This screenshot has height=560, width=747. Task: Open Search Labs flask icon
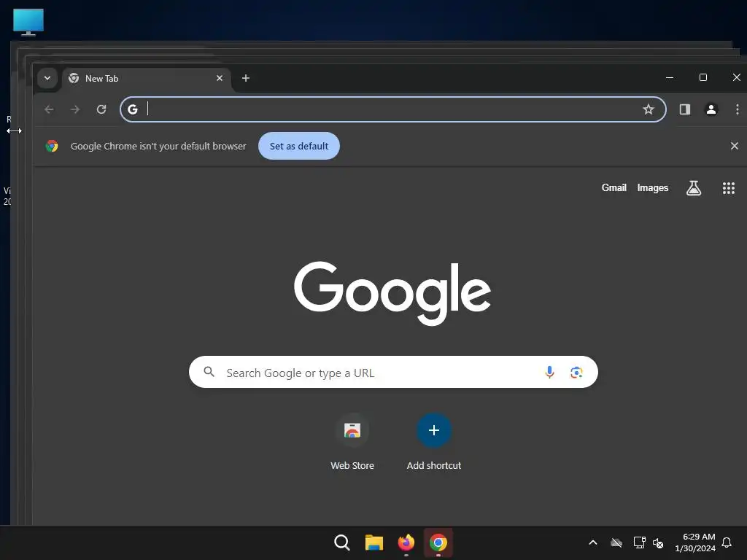(x=694, y=188)
